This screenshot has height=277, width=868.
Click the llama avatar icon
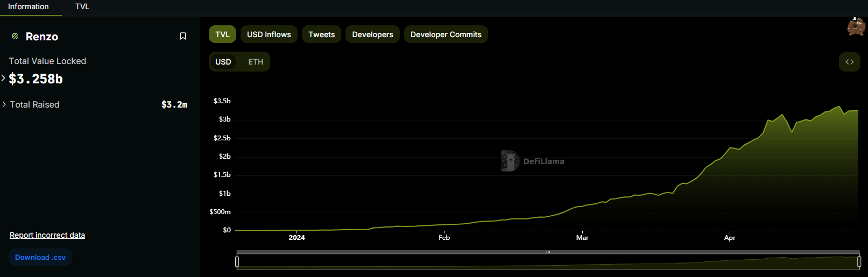(856, 26)
